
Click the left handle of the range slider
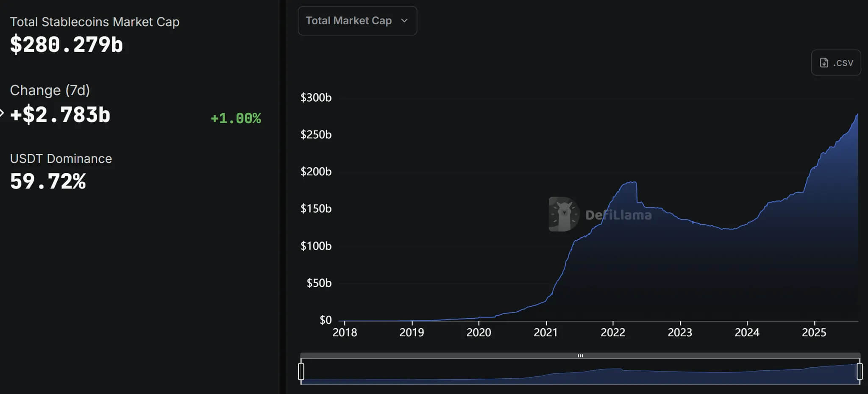(301, 371)
